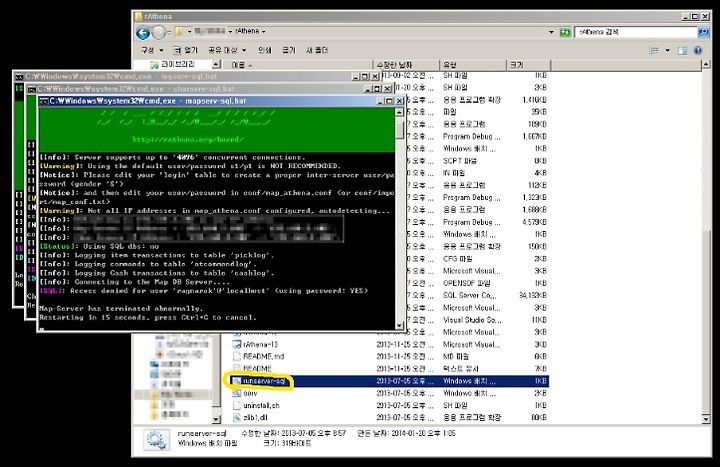
Task: Click the 인쇄 toolbar button
Action: click(x=264, y=50)
